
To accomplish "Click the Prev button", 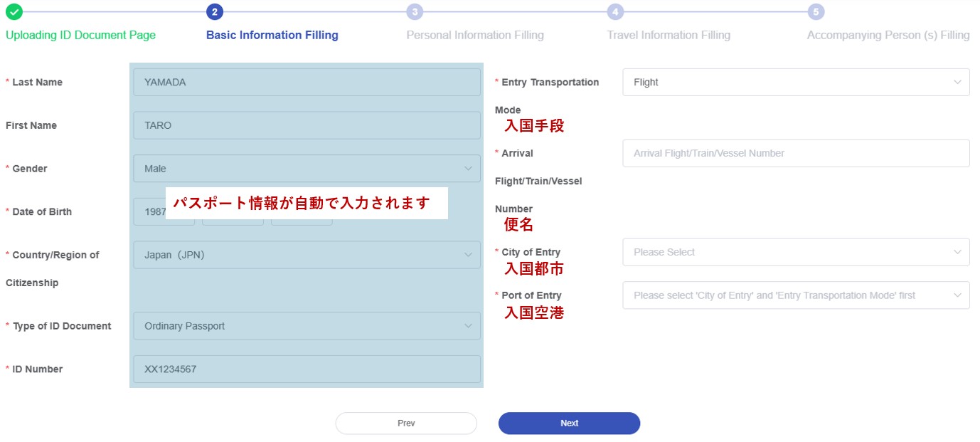I will tap(406, 423).
